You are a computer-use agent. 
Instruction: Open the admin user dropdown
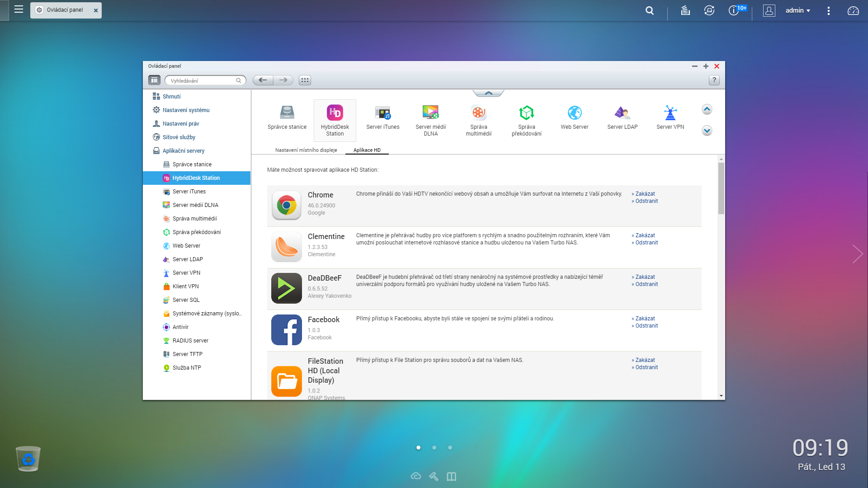pos(797,10)
